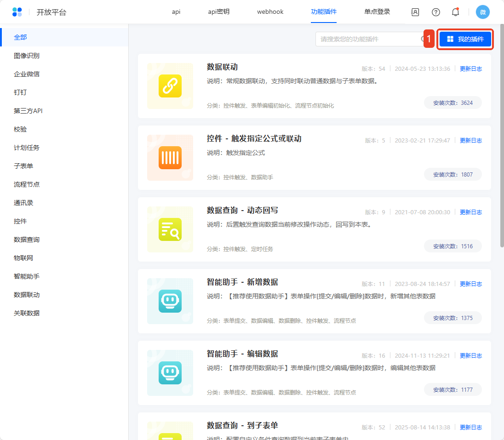Select the 图像识别 category in sidebar

pyautogui.click(x=27, y=56)
